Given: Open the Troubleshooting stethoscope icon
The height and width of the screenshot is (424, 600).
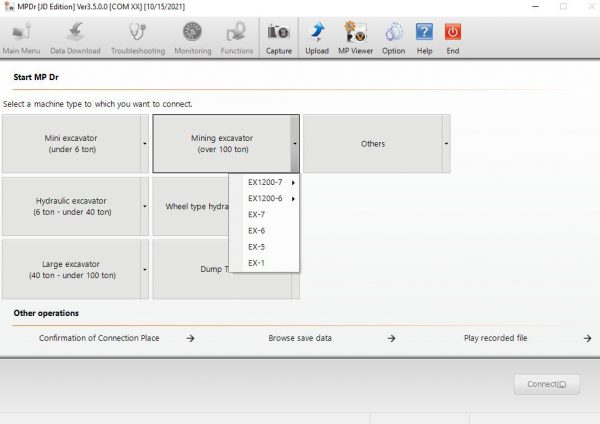Looking at the screenshot, I should 138,38.
